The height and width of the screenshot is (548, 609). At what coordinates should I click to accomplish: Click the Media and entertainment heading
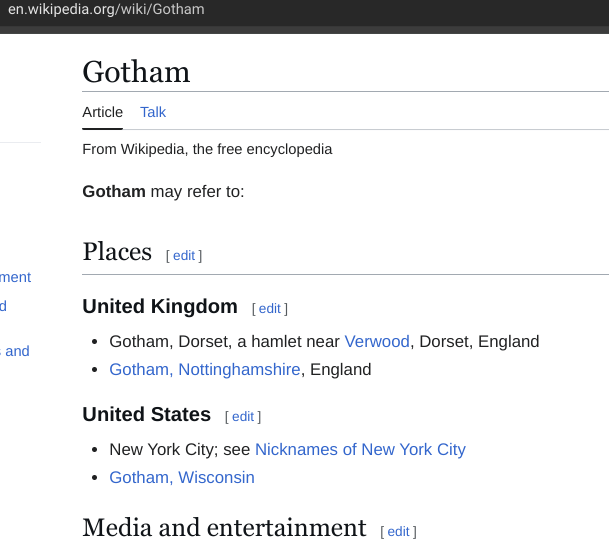(224, 528)
